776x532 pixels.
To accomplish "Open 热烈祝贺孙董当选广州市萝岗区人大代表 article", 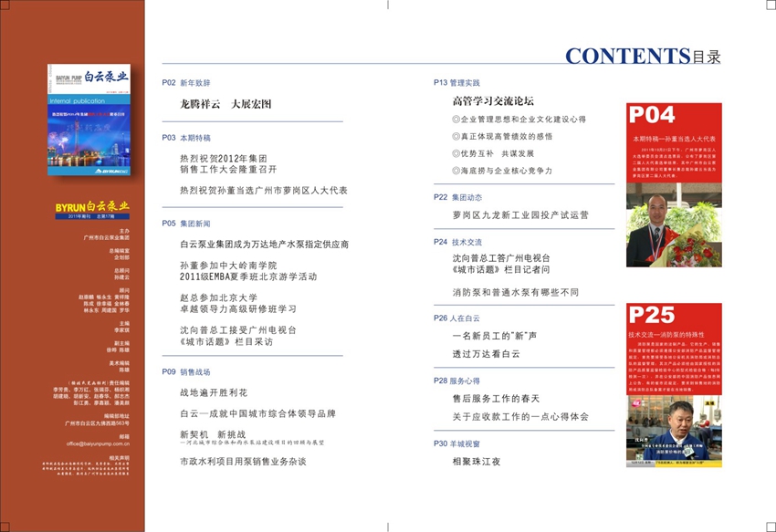I will tap(264, 191).
